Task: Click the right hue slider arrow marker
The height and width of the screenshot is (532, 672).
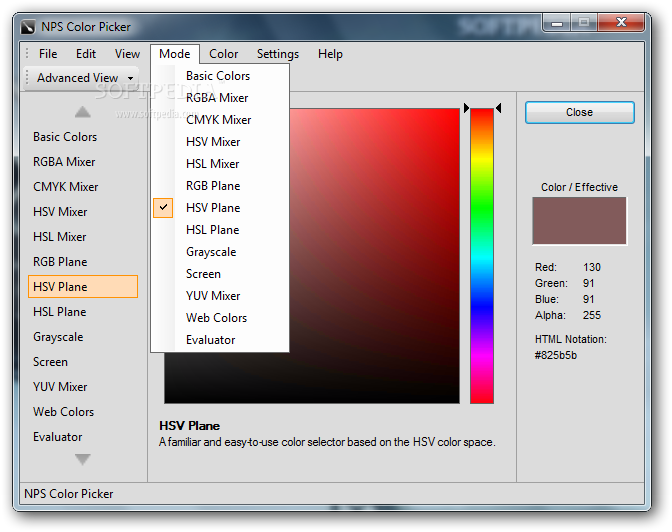Action: coord(498,108)
